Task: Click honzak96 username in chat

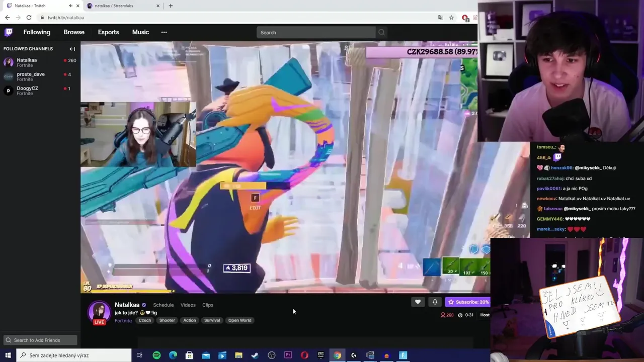Action: (x=561, y=168)
